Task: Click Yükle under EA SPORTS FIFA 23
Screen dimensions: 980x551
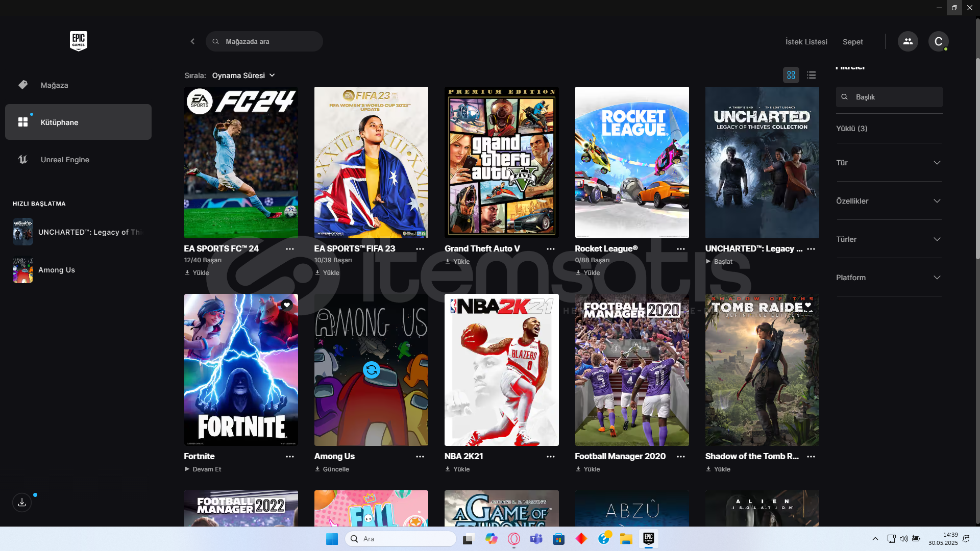Action: coord(327,273)
